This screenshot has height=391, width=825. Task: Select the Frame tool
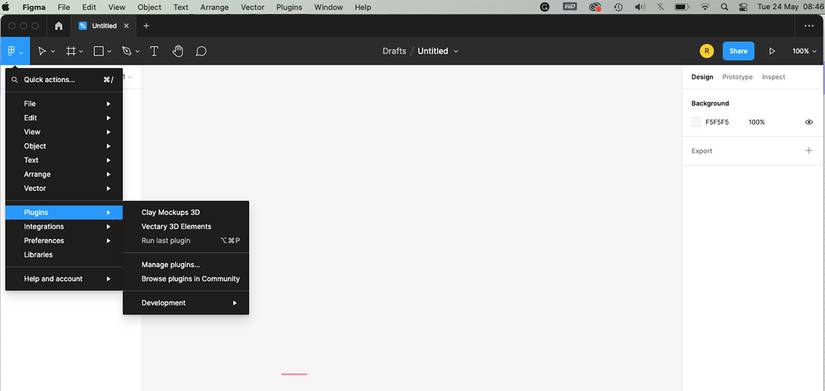click(71, 51)
